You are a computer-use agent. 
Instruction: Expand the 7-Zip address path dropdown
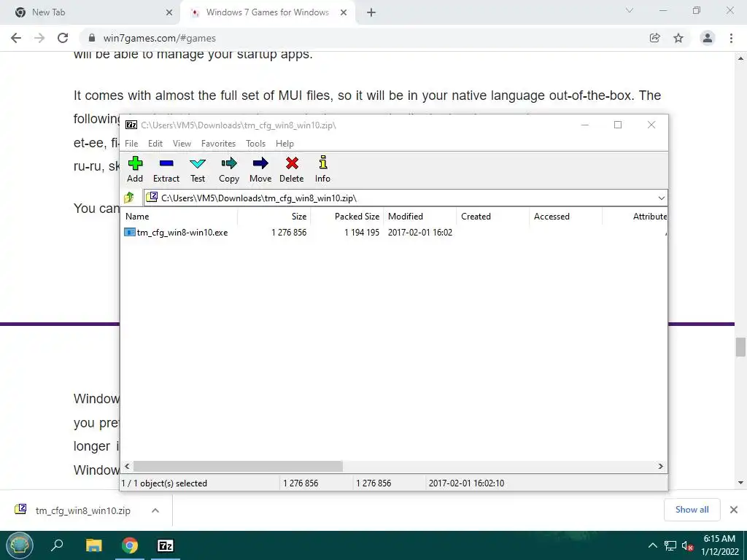pos(661,198)
